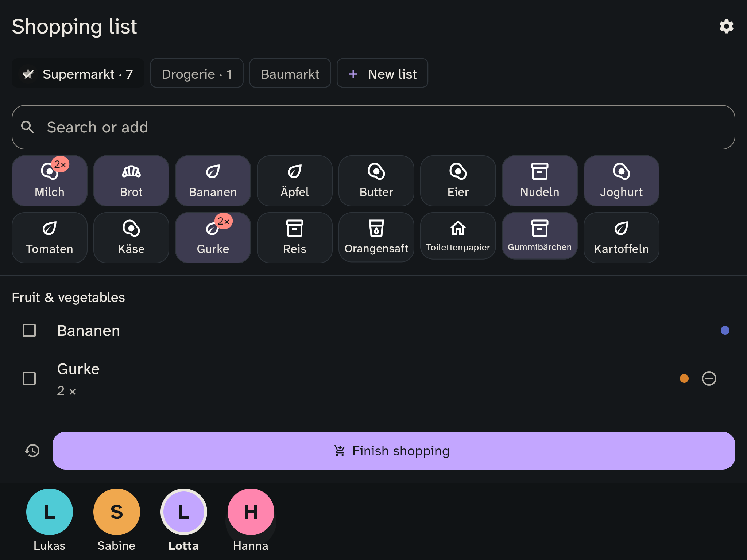
Task: Add Butter from quick-add tiles
Action: click(x=376, y=181)
